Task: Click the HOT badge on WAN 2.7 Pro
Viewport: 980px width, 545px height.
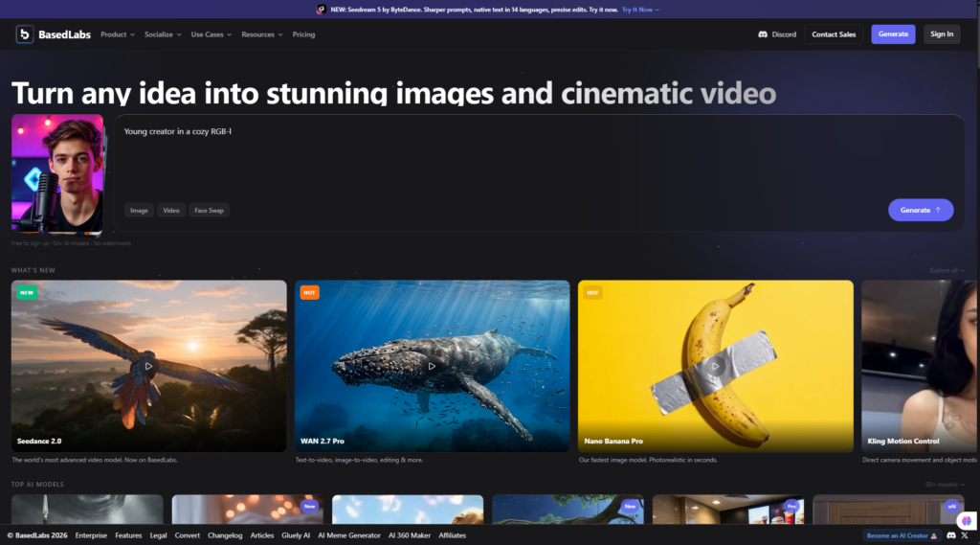Action: [309, 292]
